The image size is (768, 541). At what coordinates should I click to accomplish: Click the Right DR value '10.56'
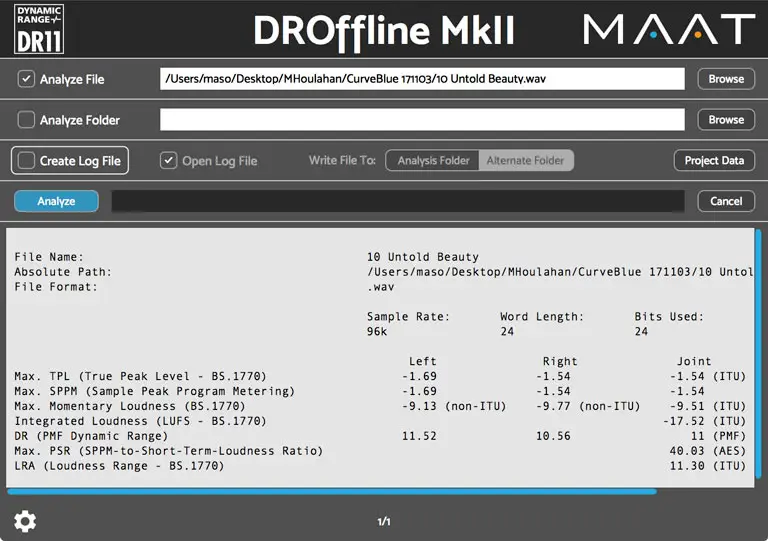click(553, 436)
